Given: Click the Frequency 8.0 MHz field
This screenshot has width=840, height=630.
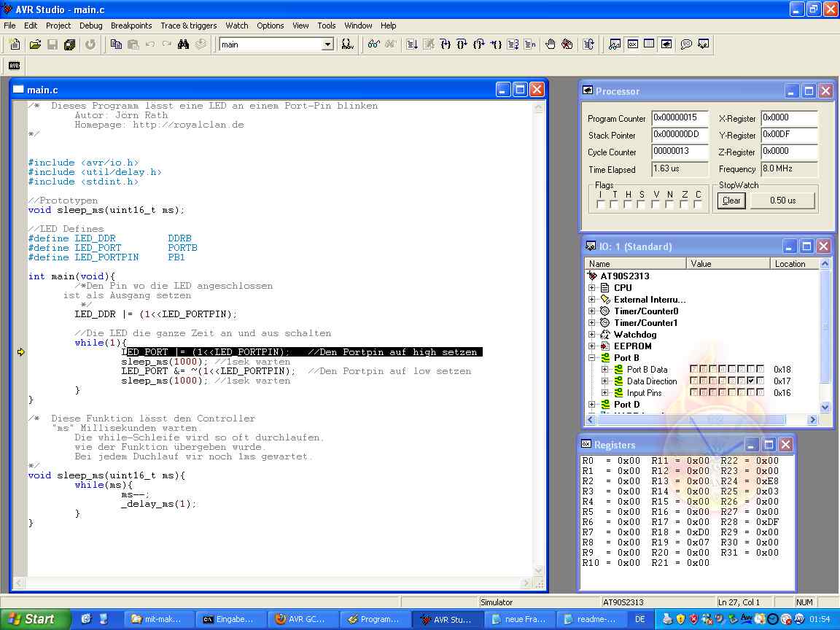Looking at the screenshot, I should (x=789, y=168).
